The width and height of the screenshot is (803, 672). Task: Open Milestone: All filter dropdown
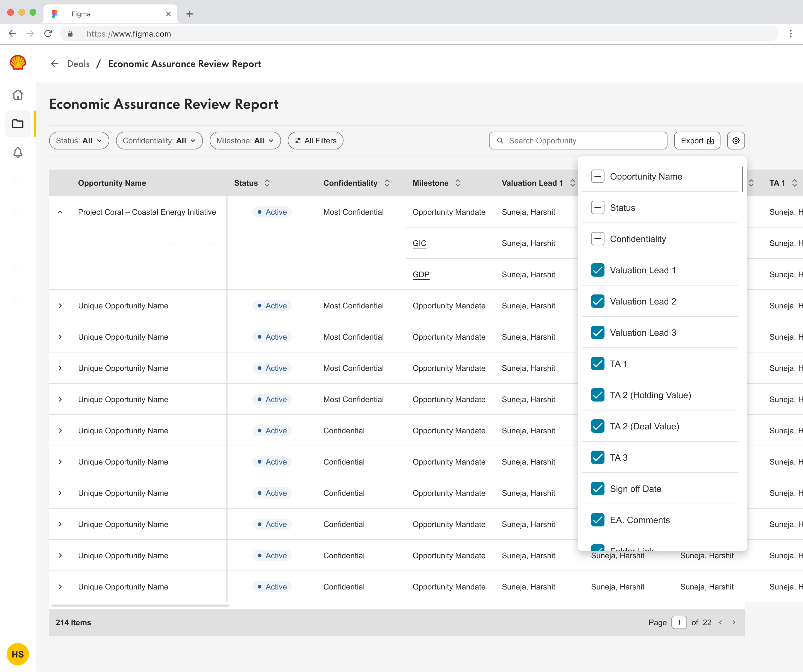[245, 141]
